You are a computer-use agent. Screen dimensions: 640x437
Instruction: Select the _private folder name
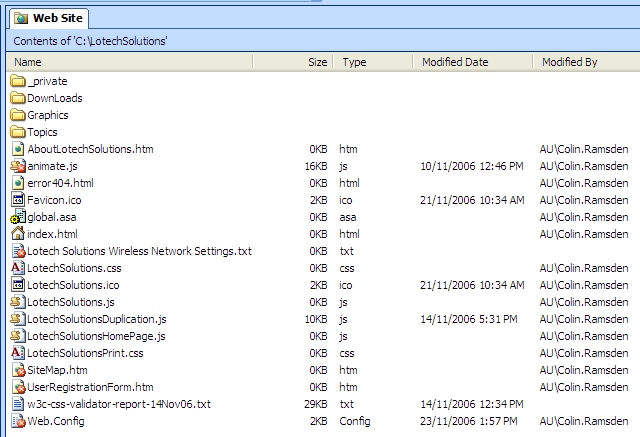coord(47,81)
